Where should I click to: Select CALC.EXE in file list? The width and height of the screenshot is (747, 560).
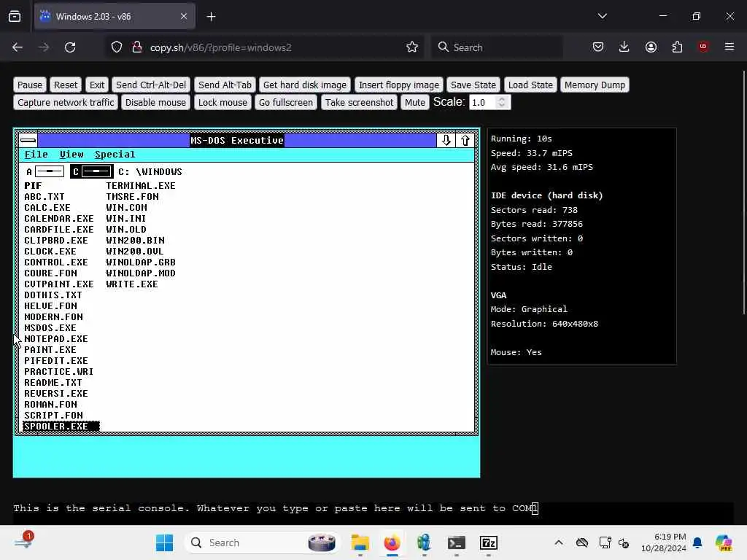click(x=47, y=207)
